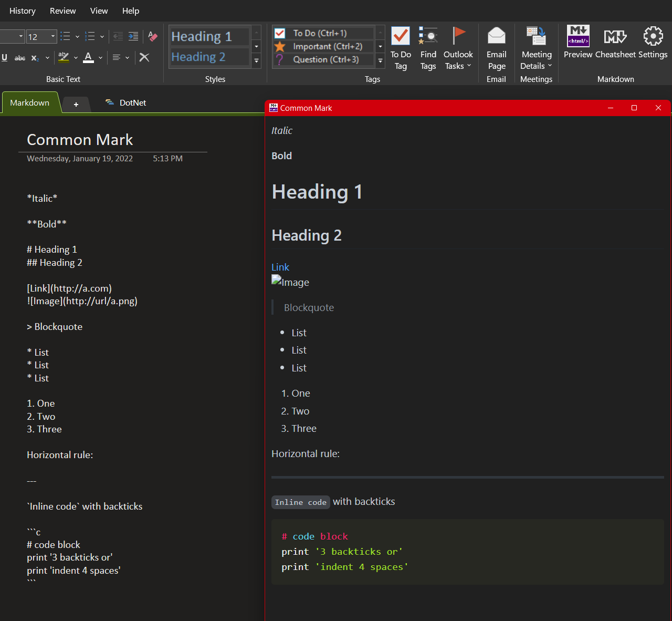Insert a numbered list
This screenshot has height=621, width=672.
pyautogui.click(x=90, y=36)
